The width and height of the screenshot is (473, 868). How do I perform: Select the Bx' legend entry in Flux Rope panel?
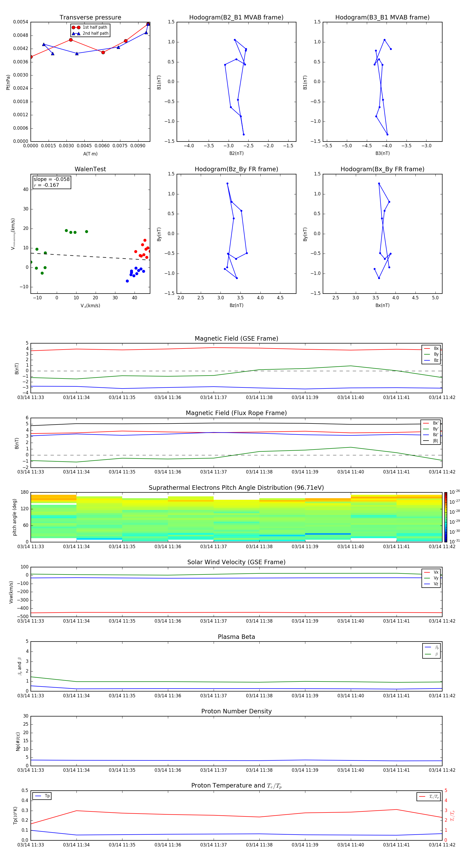431,423
